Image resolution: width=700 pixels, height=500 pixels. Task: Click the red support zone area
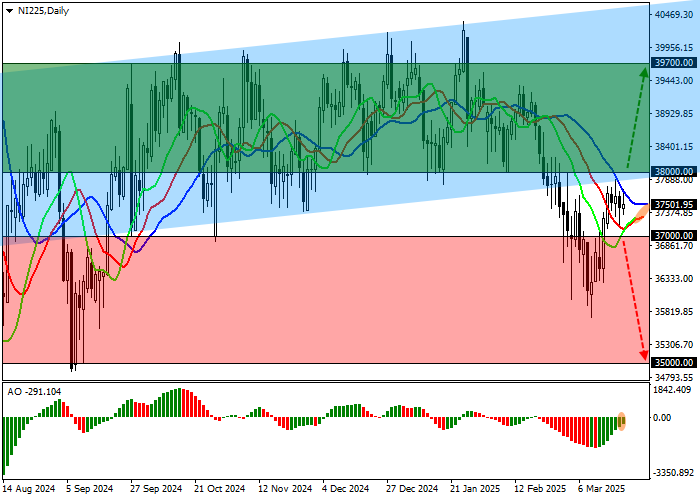(300, 300)
